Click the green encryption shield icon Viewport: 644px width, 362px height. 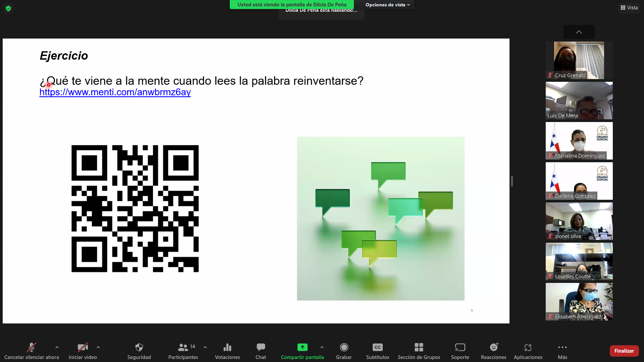coord(8,8)
